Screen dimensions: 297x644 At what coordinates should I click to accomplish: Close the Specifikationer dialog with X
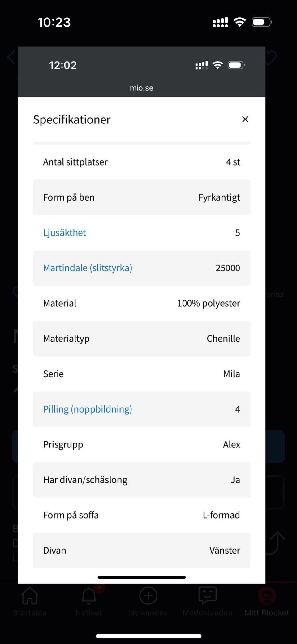245,119
